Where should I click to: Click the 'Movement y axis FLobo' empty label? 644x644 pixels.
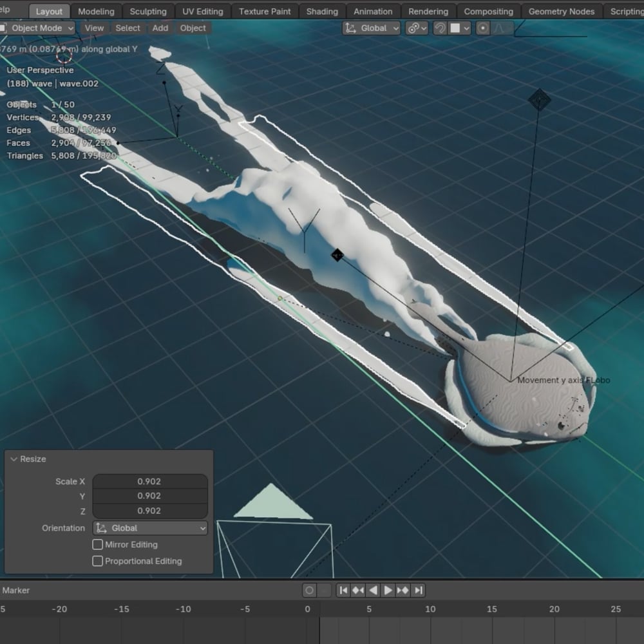pos(563,381)
